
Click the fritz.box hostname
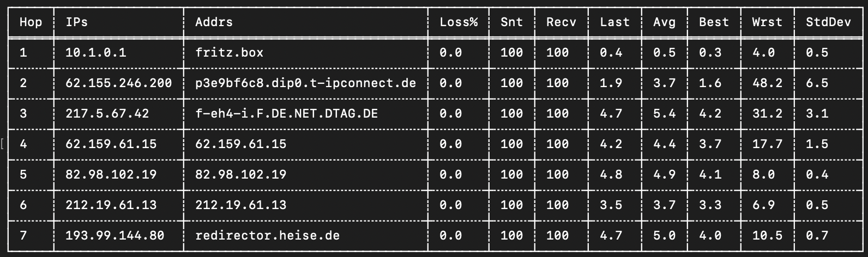coord(230,53)
